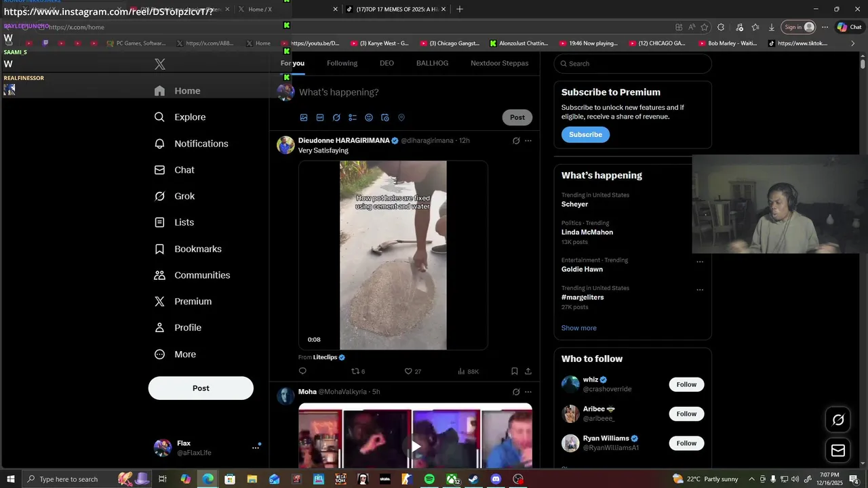The height and width of the screenshot is (488, 868).
Task: Like the Very Satisfaying post
Action: 412,371
